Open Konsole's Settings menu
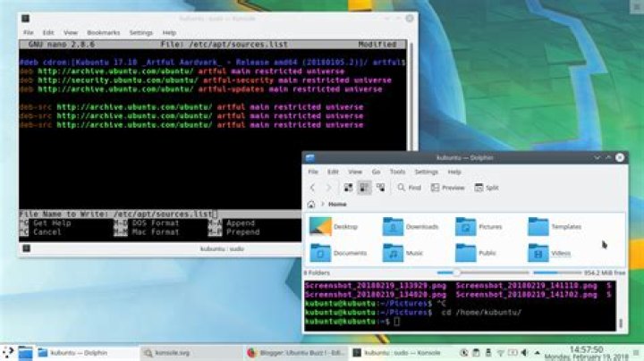 click(141, 32)
